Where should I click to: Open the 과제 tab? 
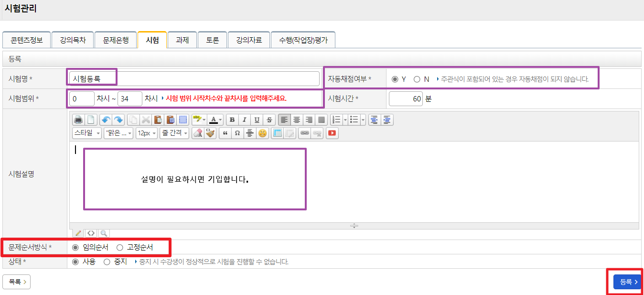coord(182,40)
